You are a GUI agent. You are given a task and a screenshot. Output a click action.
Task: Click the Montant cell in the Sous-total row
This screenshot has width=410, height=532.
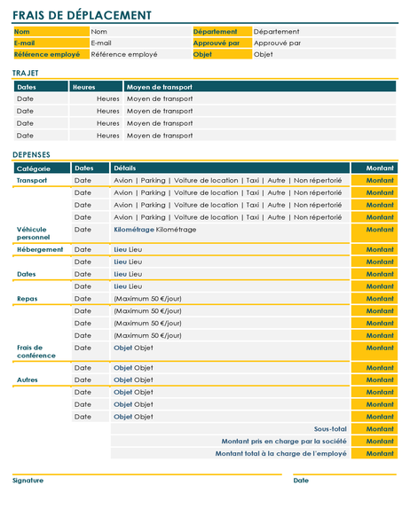tap(374, 429)
